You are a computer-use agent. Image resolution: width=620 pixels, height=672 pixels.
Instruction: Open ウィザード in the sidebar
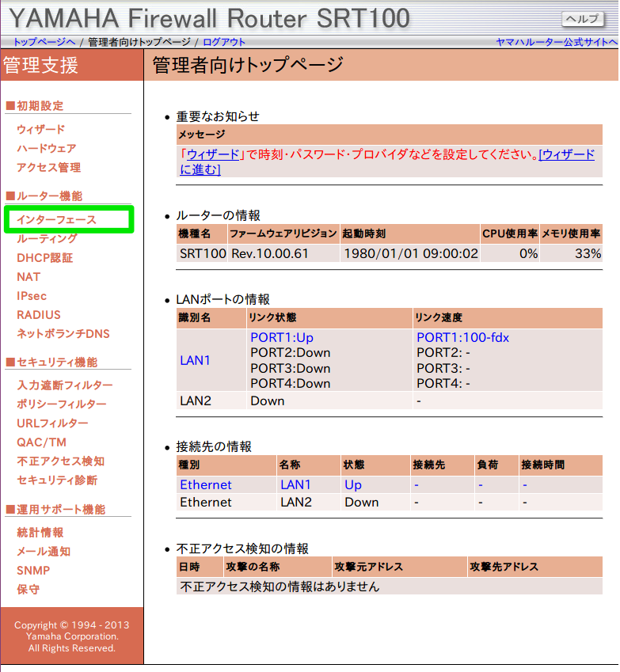point(40,130)
